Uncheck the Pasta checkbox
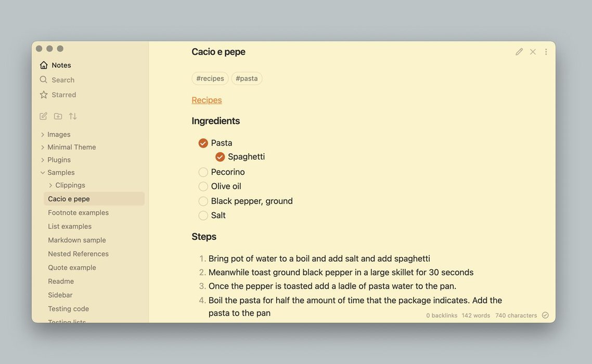The height and width of the screenshot is (364, 592). point(203,143)
